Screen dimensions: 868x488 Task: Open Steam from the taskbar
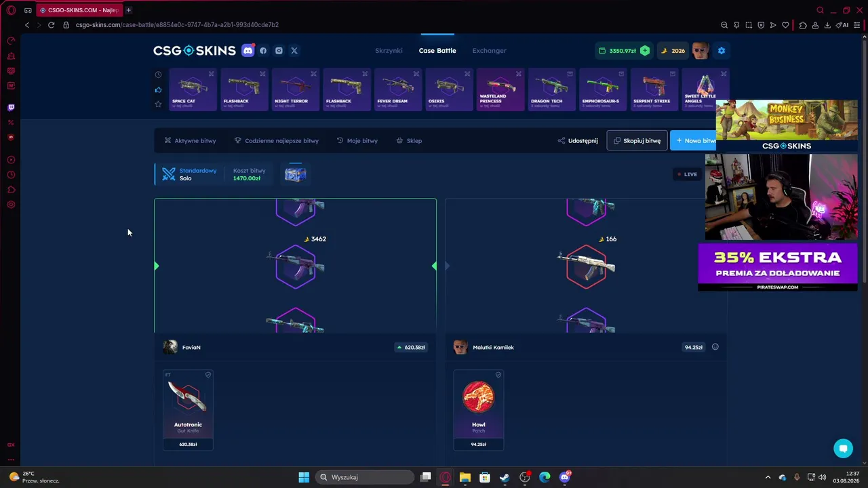tap(505, 477)
